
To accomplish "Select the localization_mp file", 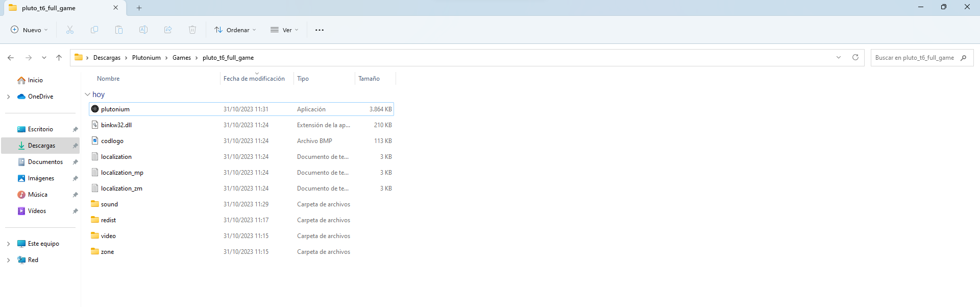I will click(x=241, y=173).
